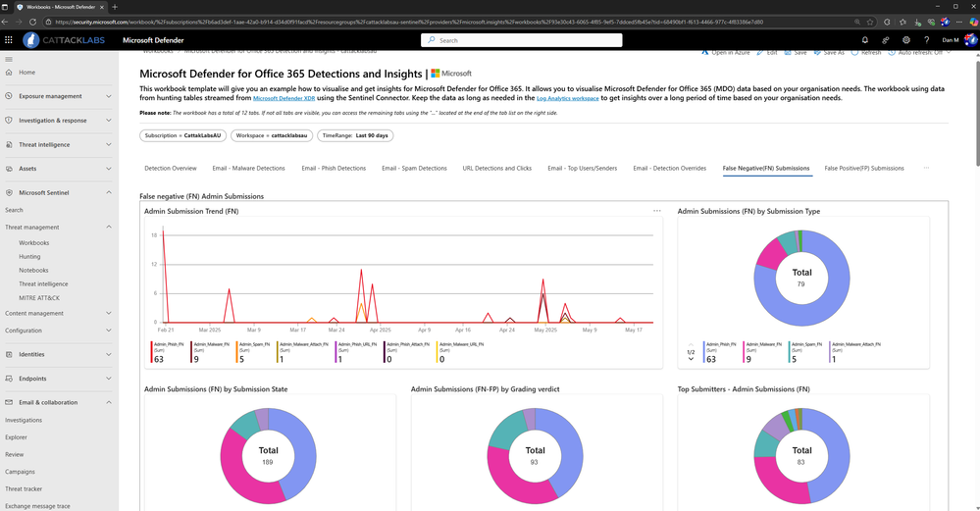Open the browser settings and more menu
The width and height of the screenshot is (980, 511).
point(959,22)
